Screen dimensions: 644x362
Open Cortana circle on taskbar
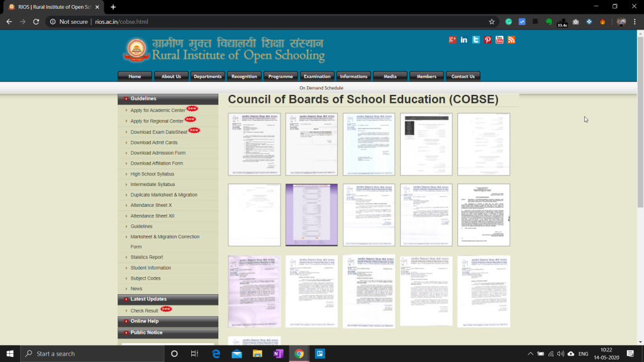point(174,353)
